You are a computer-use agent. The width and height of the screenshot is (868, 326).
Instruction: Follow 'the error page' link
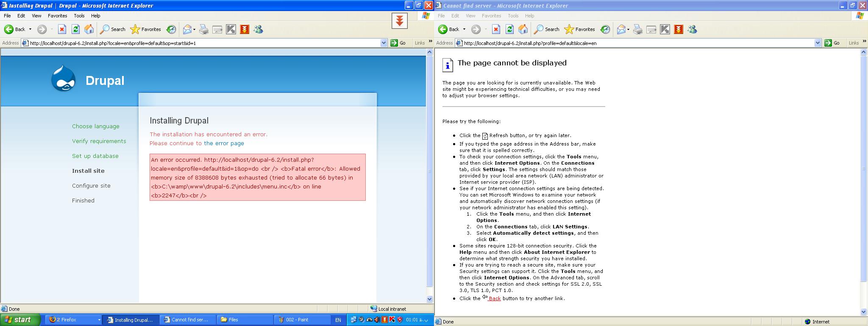point(224,143)
